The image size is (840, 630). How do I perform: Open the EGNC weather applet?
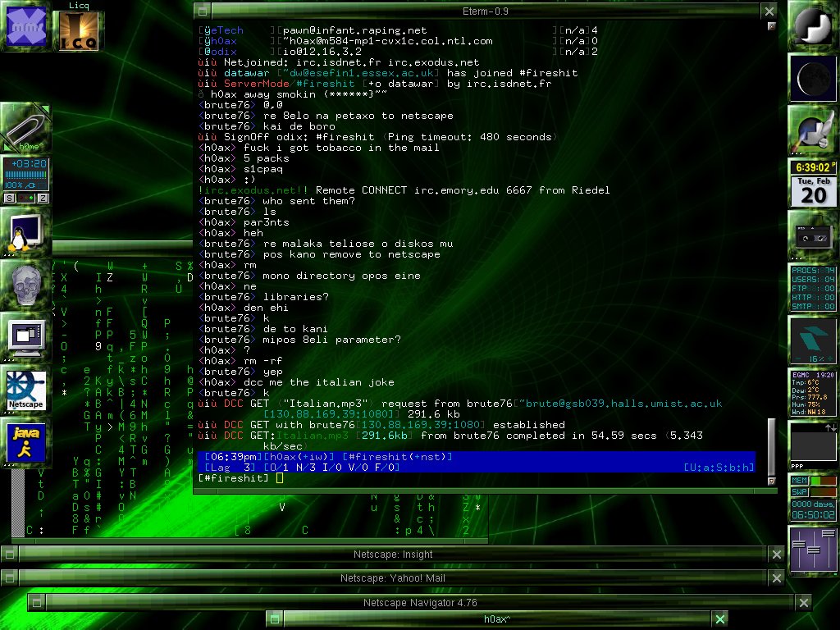pos(812,393)
